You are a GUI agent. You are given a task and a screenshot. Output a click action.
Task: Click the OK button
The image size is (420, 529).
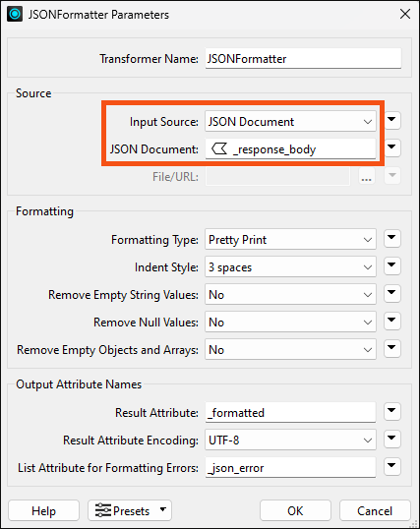click(x=295, y=510)
